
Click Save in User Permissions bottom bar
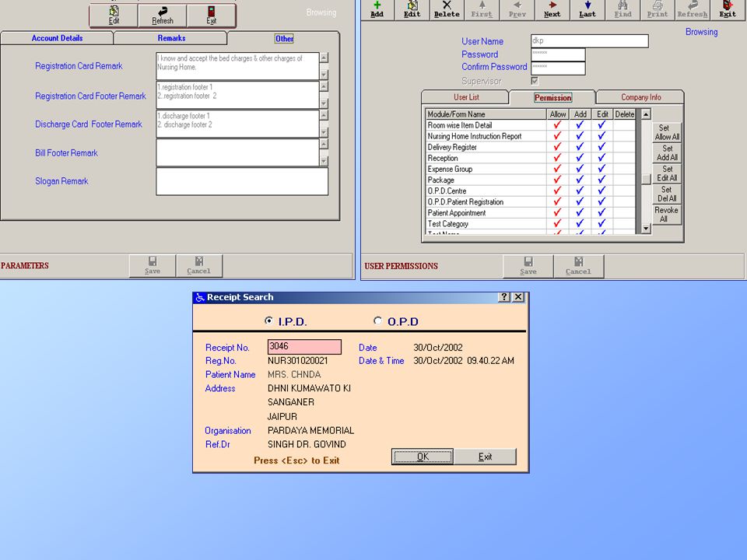coord(528,266)
